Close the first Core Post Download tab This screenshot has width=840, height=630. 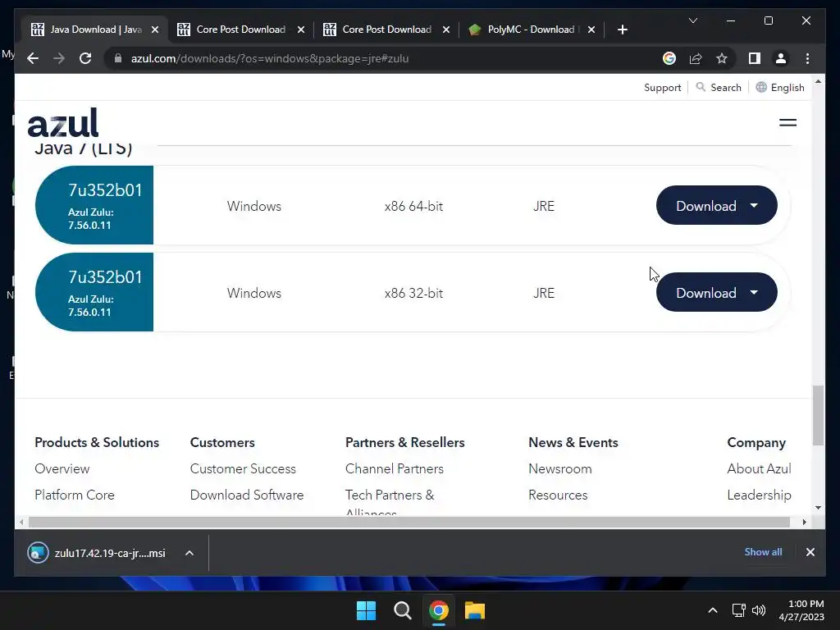(300, 30)
